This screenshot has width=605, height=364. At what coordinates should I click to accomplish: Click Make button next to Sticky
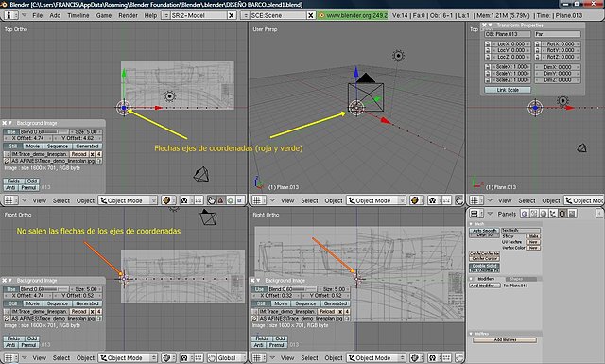[533, 235]
